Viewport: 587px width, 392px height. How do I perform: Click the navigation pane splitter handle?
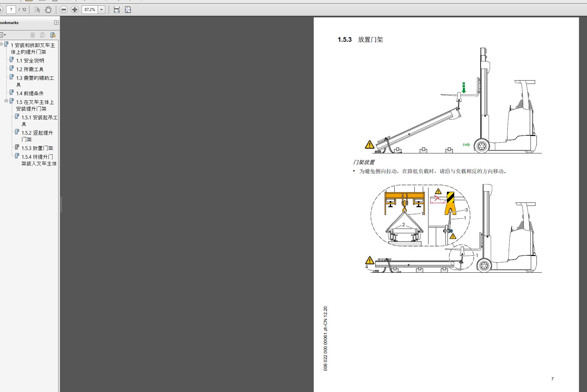click(61, 205)
